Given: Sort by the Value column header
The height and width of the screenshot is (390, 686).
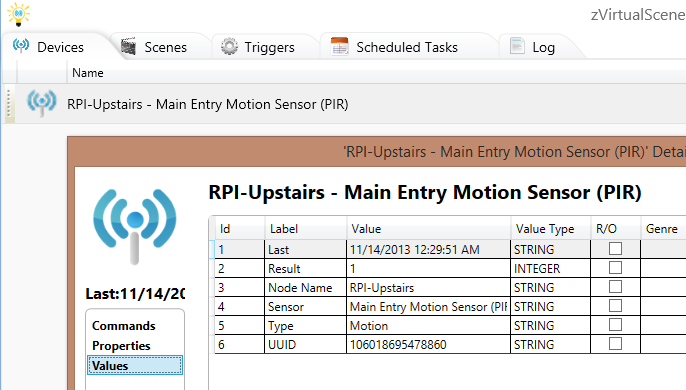Looking at the screenshot, I should [x=429, y=228].
